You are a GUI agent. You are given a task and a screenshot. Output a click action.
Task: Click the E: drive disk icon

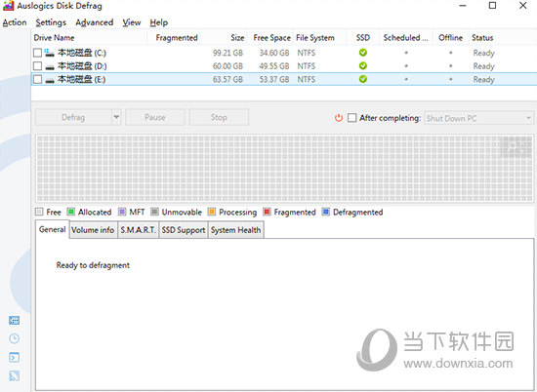point(50,80)
